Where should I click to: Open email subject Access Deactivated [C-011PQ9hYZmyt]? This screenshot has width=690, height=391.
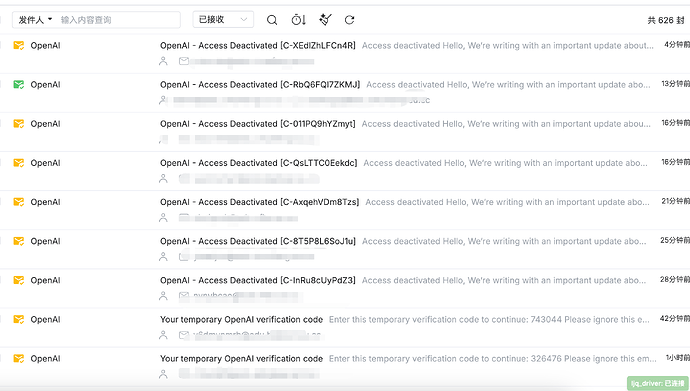coord(257,124)
